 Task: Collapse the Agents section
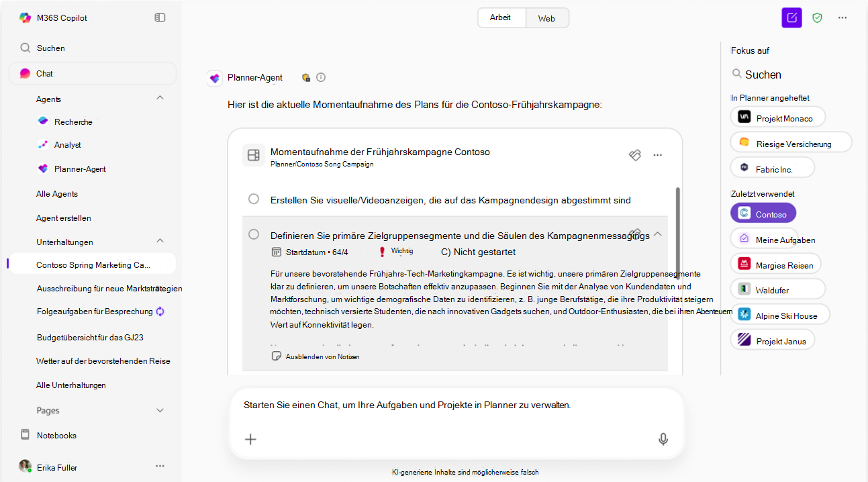160,98
